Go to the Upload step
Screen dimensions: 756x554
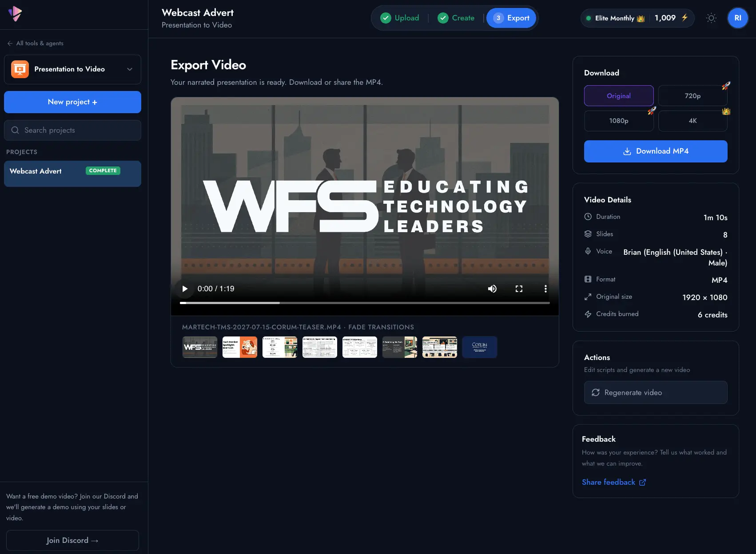[x=400, y=18]
